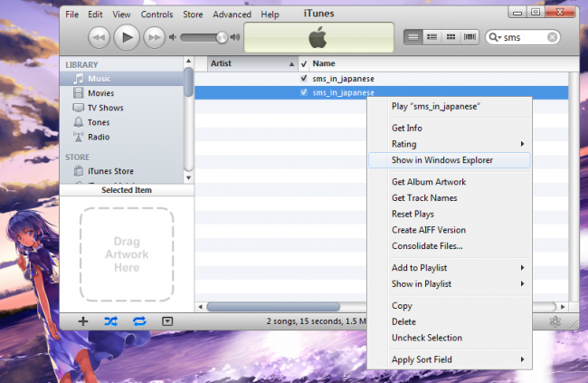Click the Play button
Screen dimensions: 588x383
point(127,37)
